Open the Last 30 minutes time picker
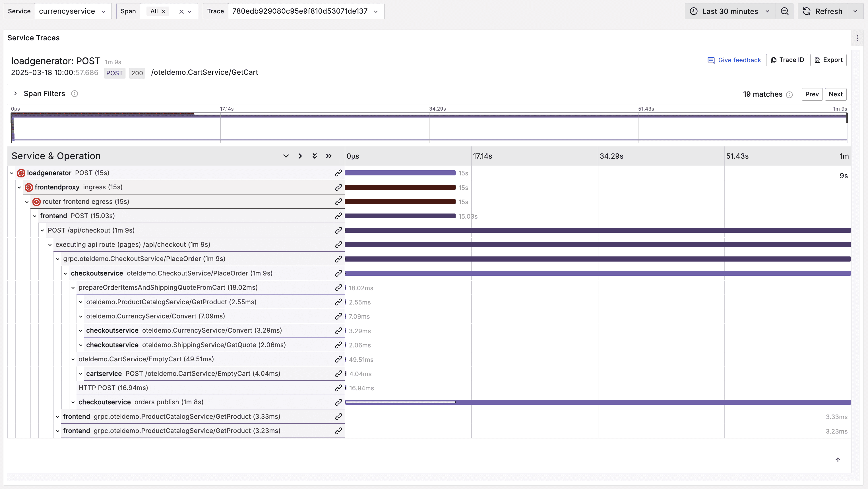Screen dimensions: 868x489 [730, 11]
